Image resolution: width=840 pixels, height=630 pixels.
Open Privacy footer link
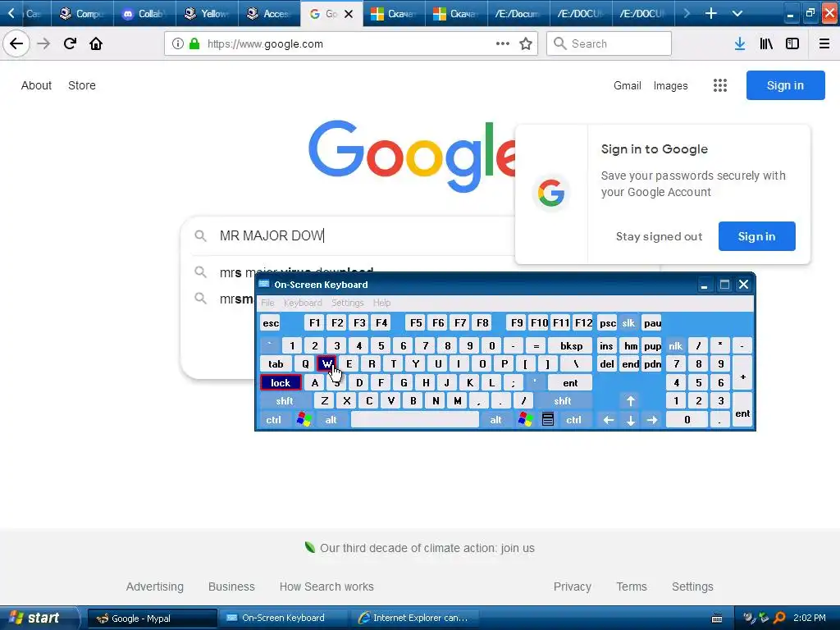(x=572, y=587)
